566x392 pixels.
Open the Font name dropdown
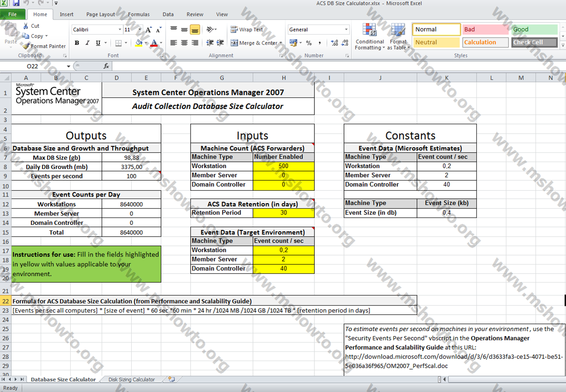[x=120, y=30]
